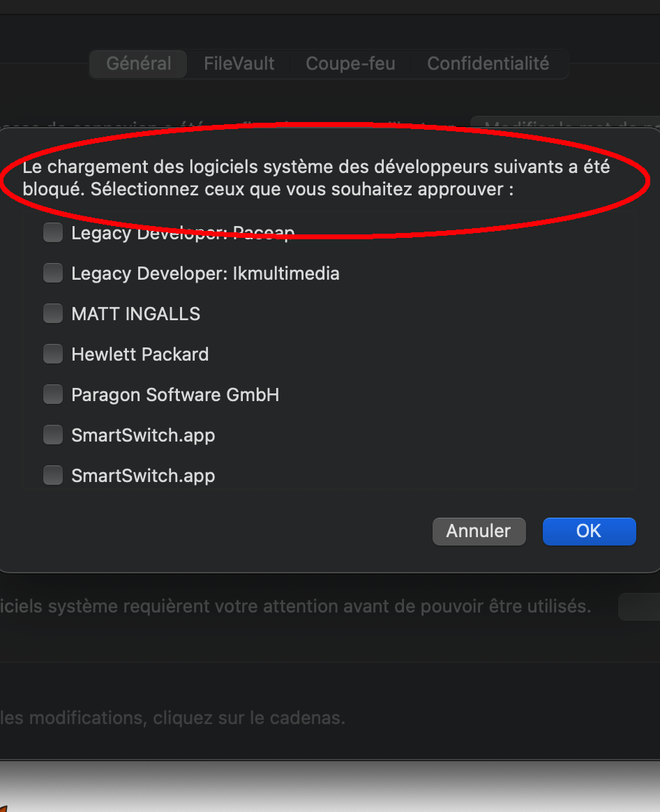Confirm the dialog with OK
The image size is (660, 812).
tap(589, 531)
